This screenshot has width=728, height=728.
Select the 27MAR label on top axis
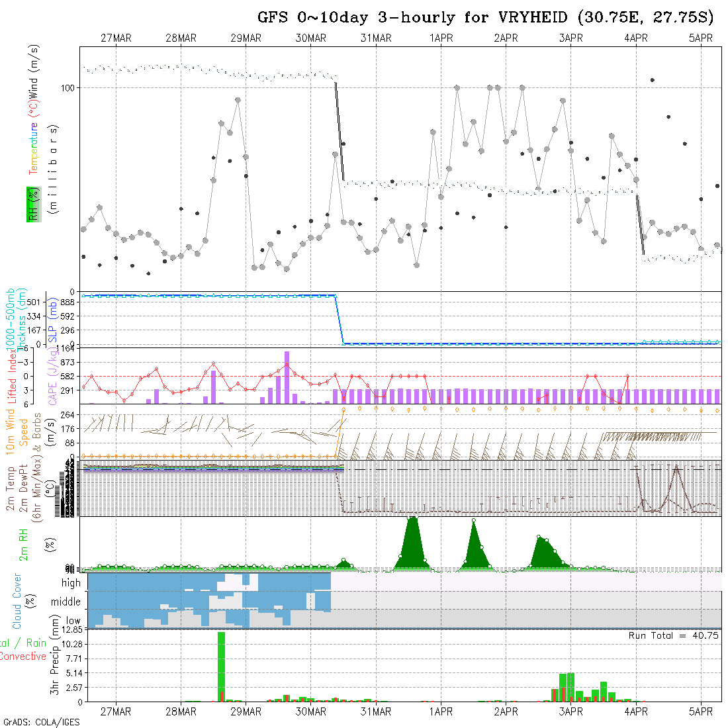click(x=116, y=38)
